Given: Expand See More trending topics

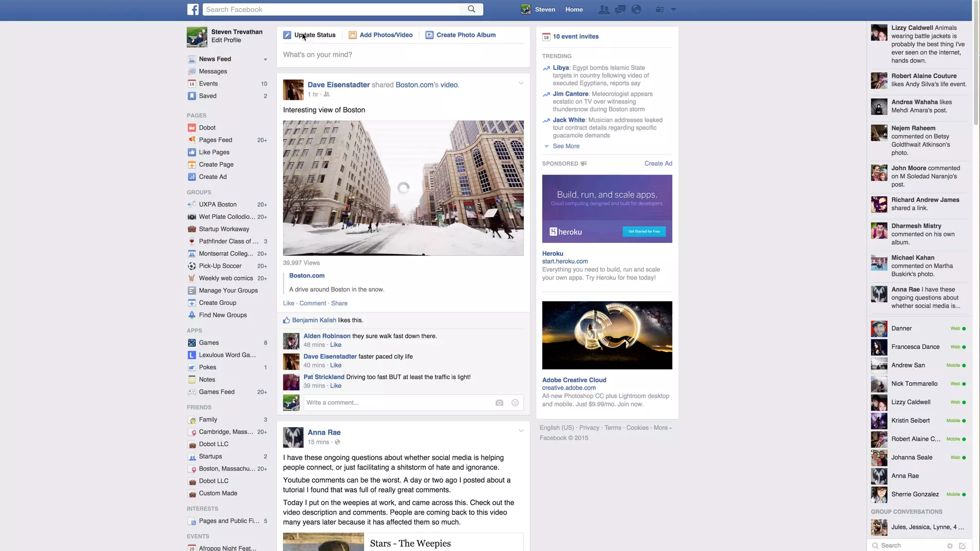Looking at the screenshot, I should point(566,146).
